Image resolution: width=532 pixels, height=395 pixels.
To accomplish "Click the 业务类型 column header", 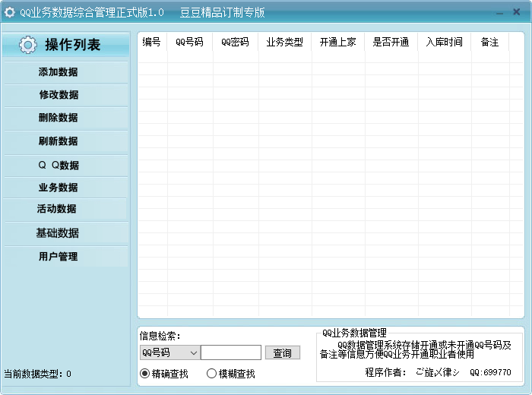I will 285,42.
